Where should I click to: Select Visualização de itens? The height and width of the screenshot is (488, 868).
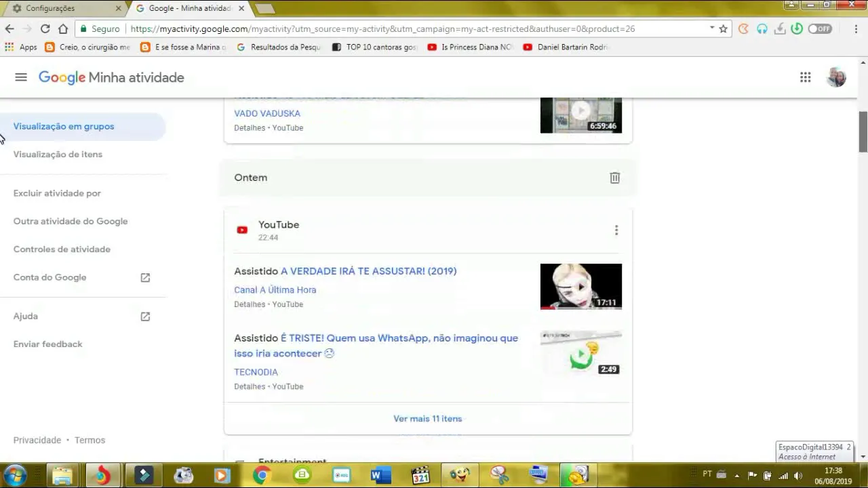click(x=58, y=155)
